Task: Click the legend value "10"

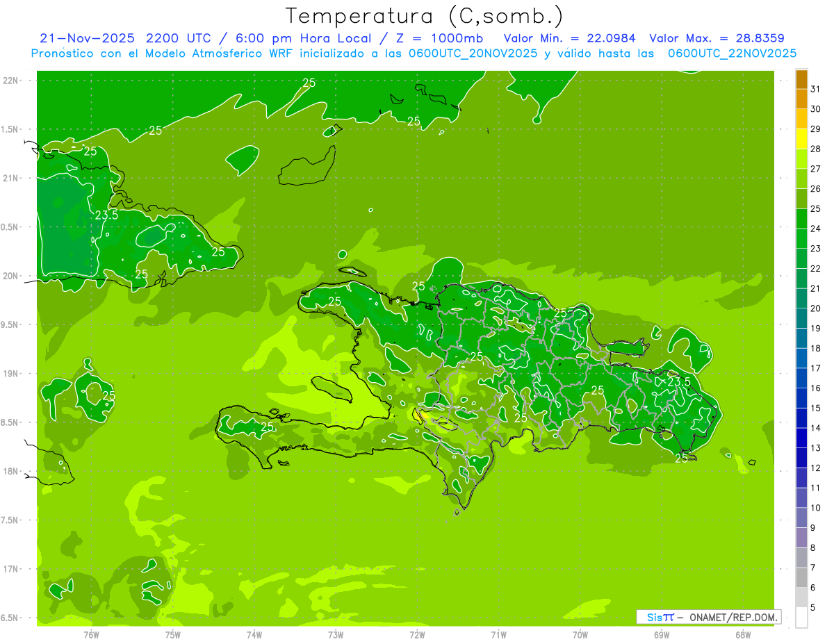Action: (815, 508)
